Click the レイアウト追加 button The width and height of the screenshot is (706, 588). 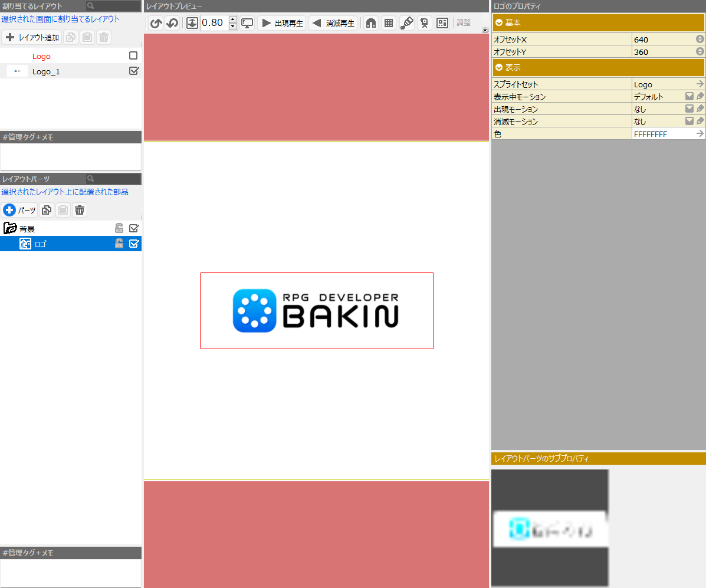(x=32, y=37)
